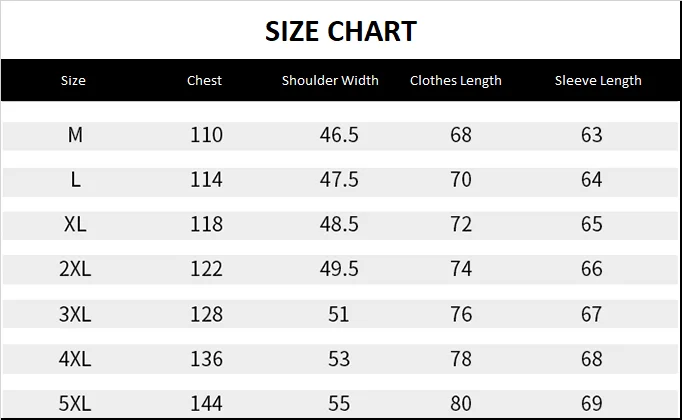Select shoulder width value 49.5
The width and height of the screenshot is (682, 420).
coord(338,269)
